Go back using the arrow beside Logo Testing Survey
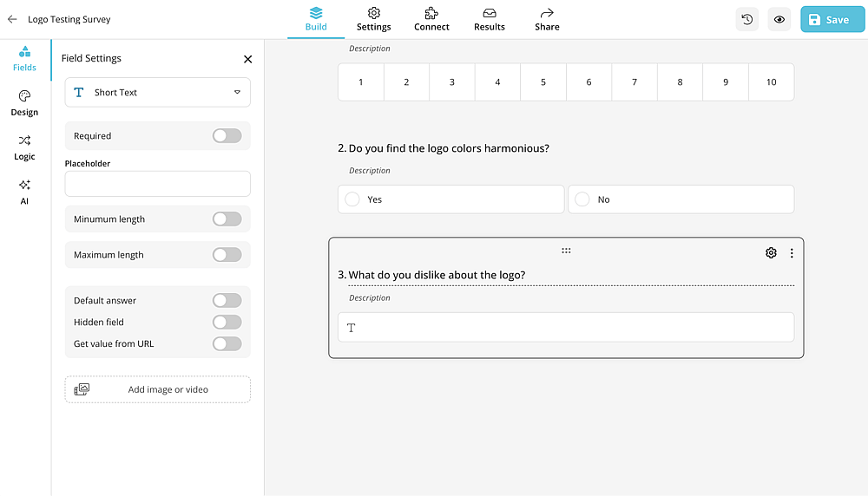 (12, 19)
